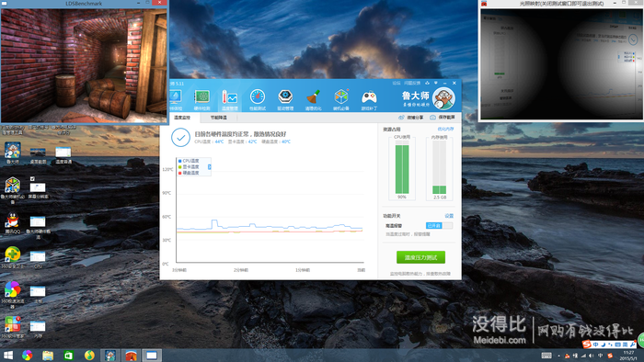Switch to red benchmark taskbar button

click(x=131, y=355)
